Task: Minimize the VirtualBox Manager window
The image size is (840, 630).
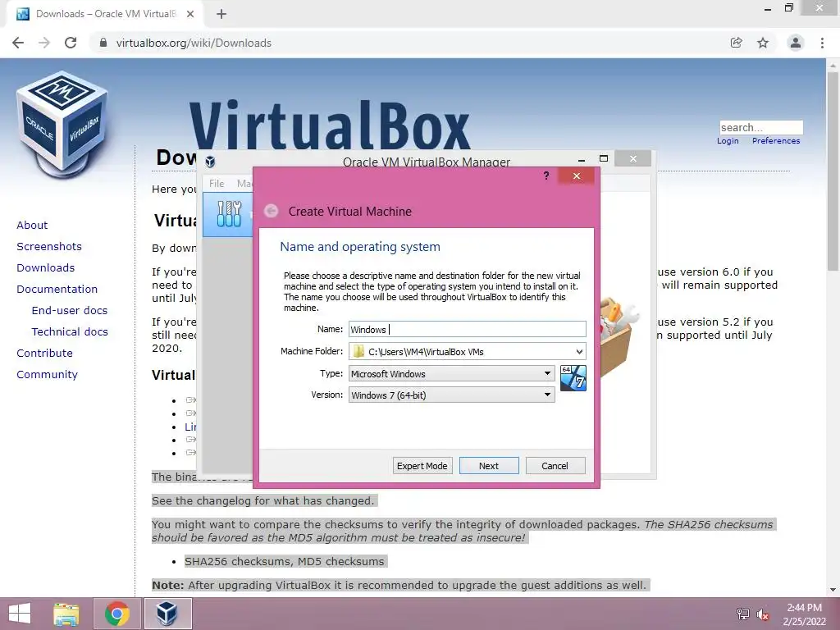Action: click(582, 159)
